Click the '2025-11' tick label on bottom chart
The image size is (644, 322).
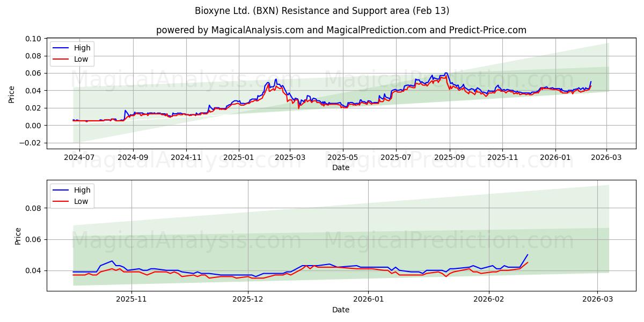(x=131, y=301)
